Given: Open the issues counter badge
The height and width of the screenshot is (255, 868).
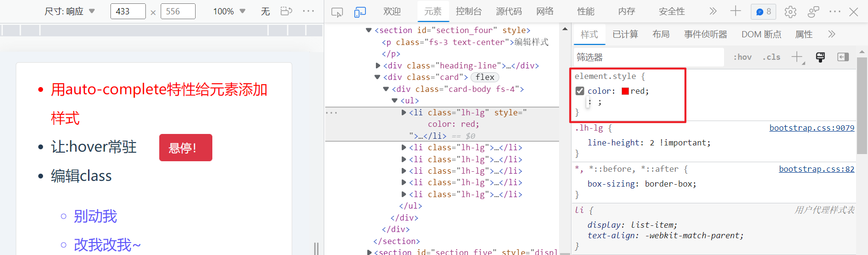Looking at the screenshot, I should (763, 11).
